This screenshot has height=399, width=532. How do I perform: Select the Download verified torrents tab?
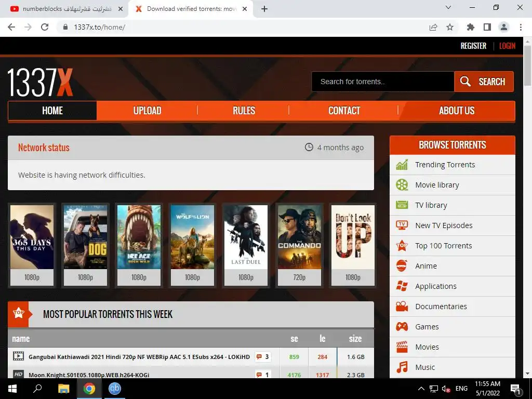(192, 9)
